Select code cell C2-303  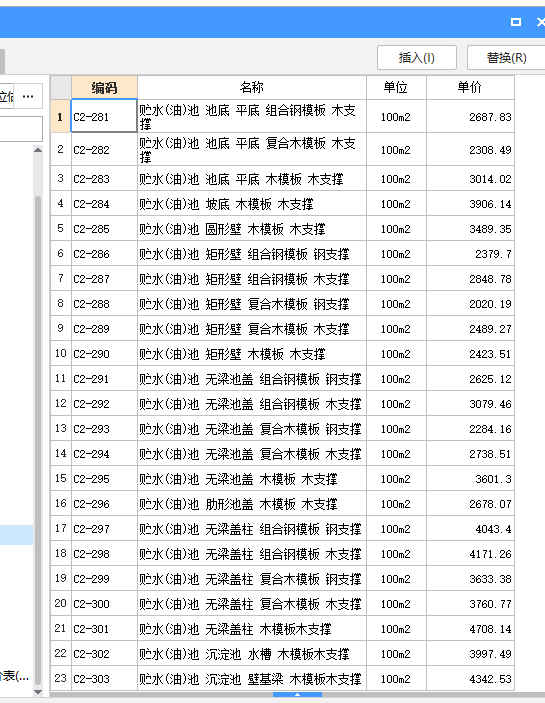(x=104, y=678)
